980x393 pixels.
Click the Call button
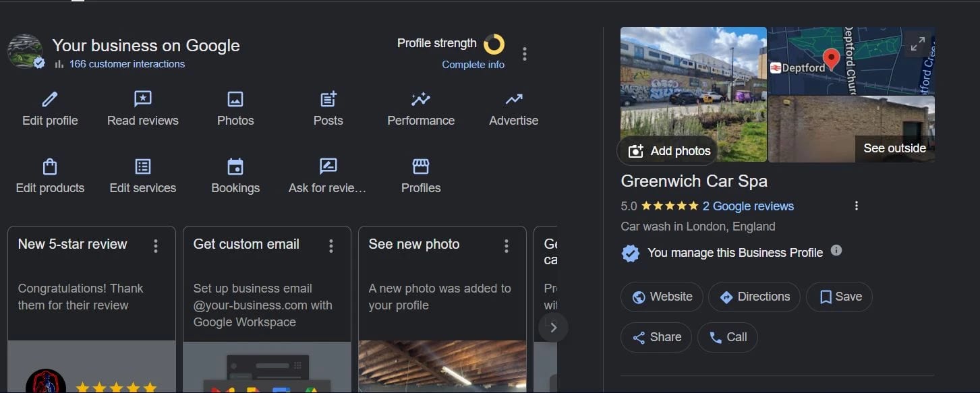pyautogui.click(x=728, y=337)
